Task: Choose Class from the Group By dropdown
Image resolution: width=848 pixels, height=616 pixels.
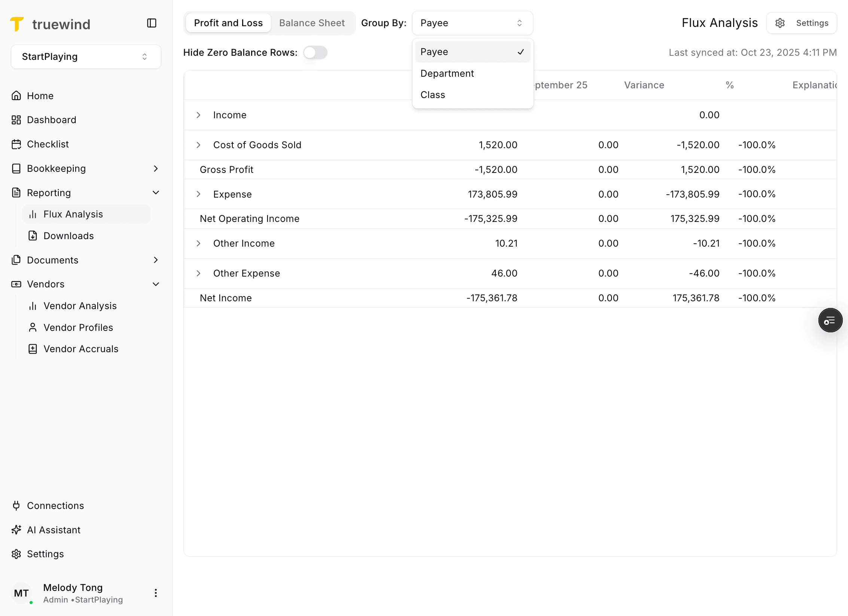Action: click(x=433, y=95)
